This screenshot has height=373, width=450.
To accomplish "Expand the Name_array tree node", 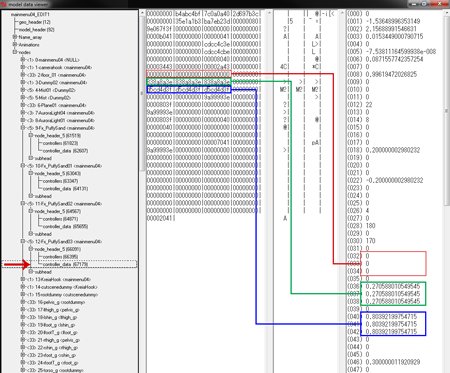I will point(14,37).
